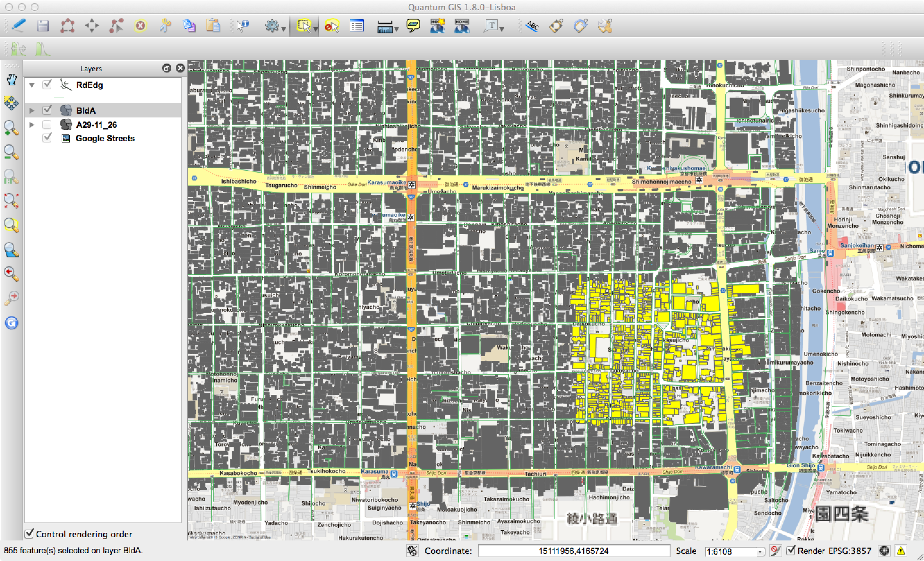Click the Zoom Next icon
The image size is (924, 561).
tap(11, 298)
